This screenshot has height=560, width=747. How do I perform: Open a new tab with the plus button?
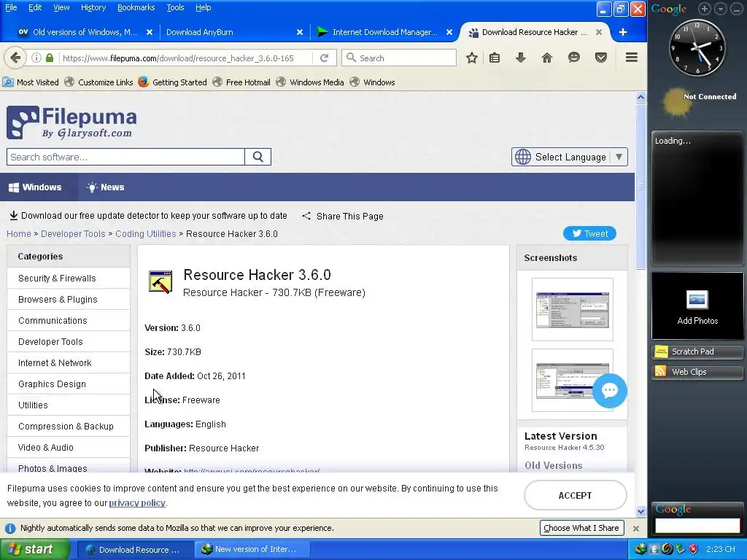click(623, 32)
